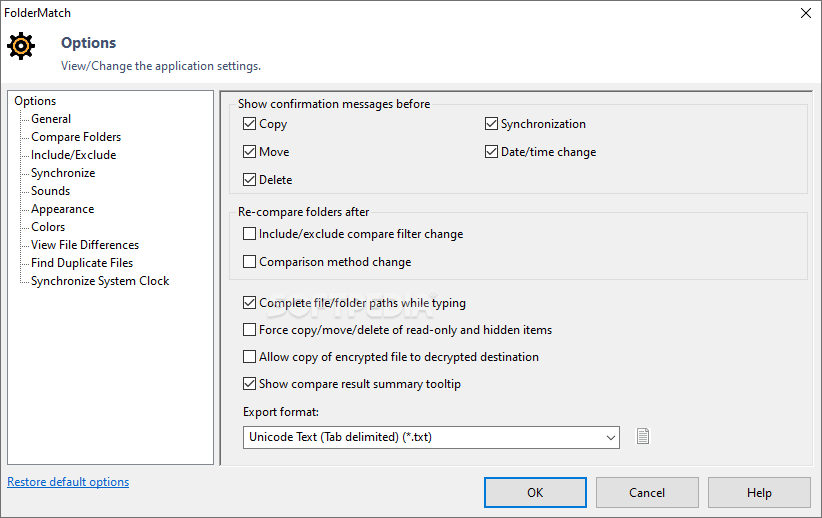822x518 pixels.
Task: Confirm settings with the OK button
Action: pyautogui.click(x=535, y=492)
